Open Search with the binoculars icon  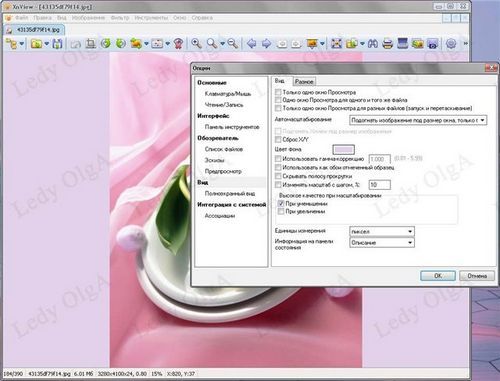tap(373, 43)
